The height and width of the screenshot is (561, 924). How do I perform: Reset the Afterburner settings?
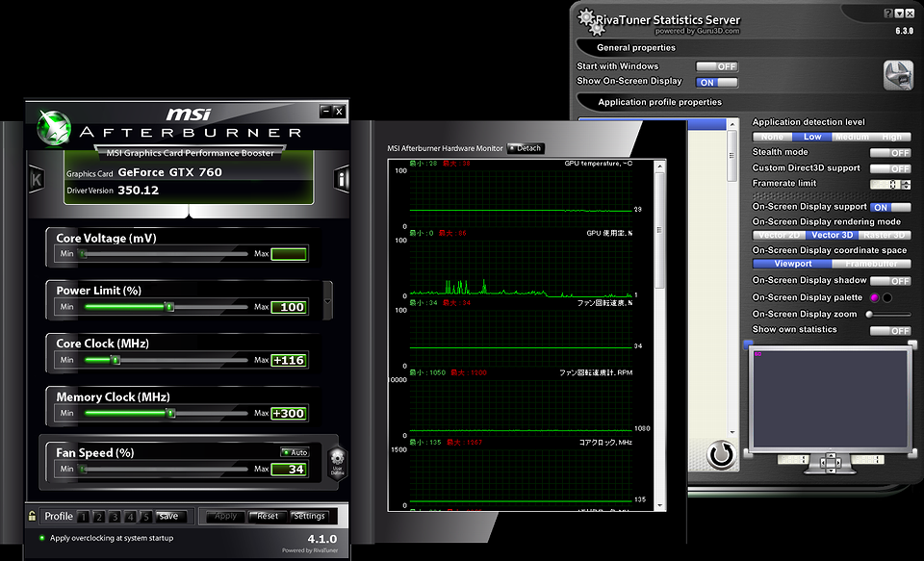(267, 516)
